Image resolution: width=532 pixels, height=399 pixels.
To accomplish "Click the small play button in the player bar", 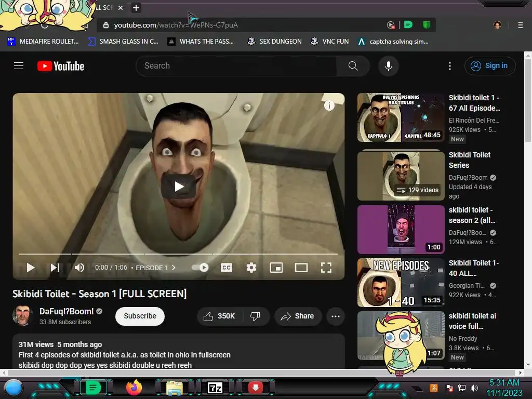I will (31, 268).
